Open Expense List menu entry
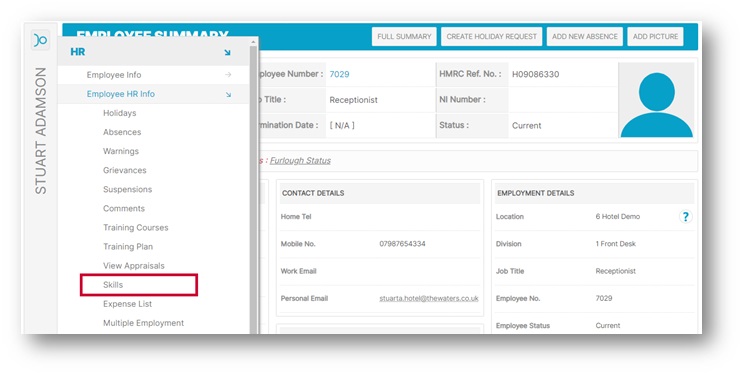This screenshot has height=376, width=744. (128, 304)
